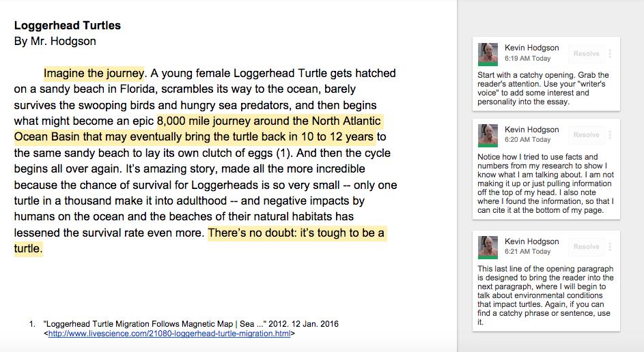Click Kevin Hodgson's avatar on 6:20 AM comment

(x=488, y=135)
